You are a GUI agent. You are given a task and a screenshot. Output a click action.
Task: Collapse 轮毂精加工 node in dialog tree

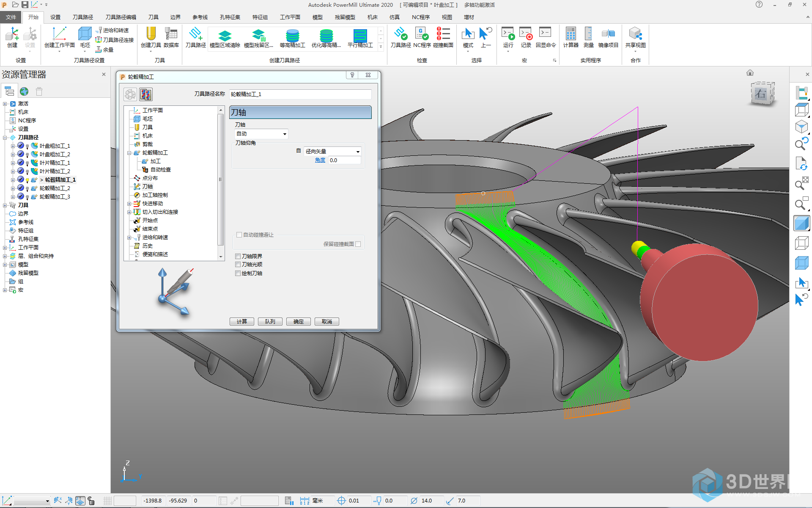(129, 153)
